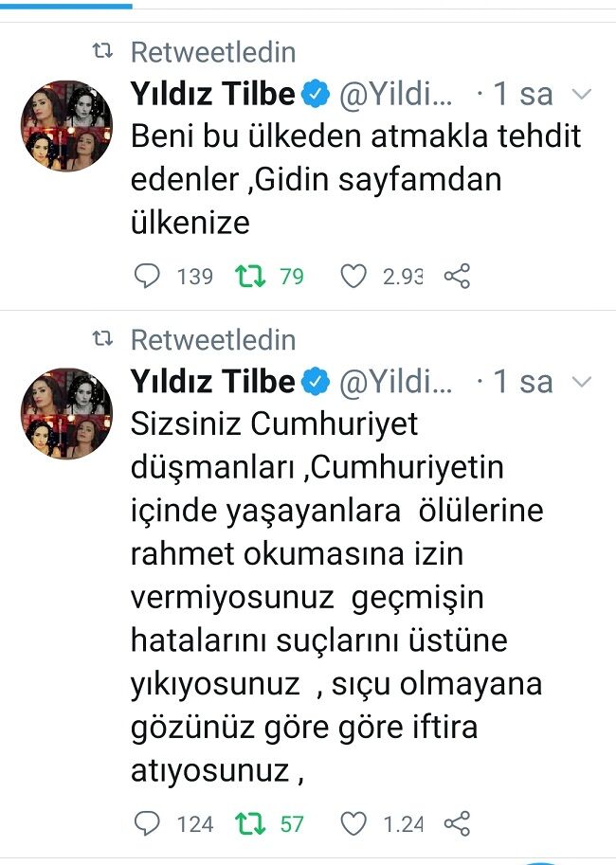
Task: Tap the verified badge on the second tweet
Action: [x=316, y=382]
